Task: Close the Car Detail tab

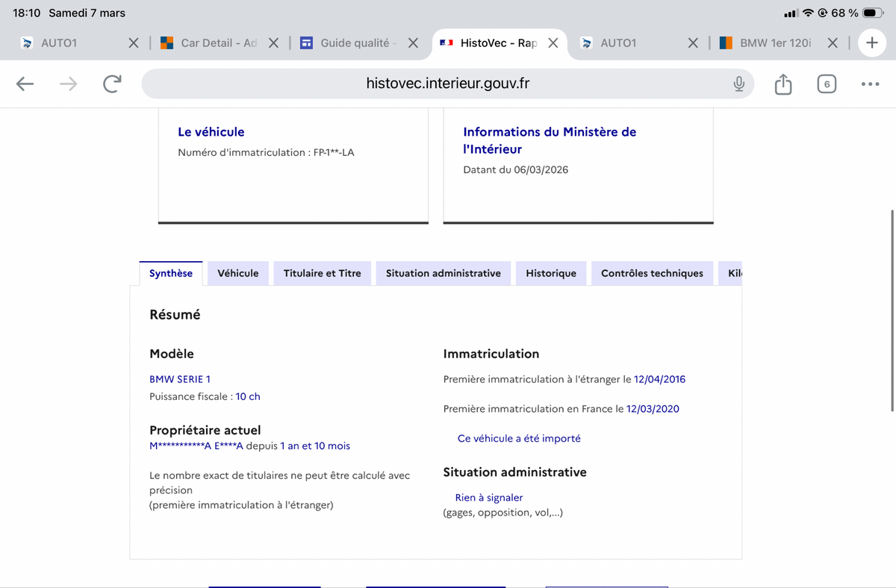Action: 273,43
